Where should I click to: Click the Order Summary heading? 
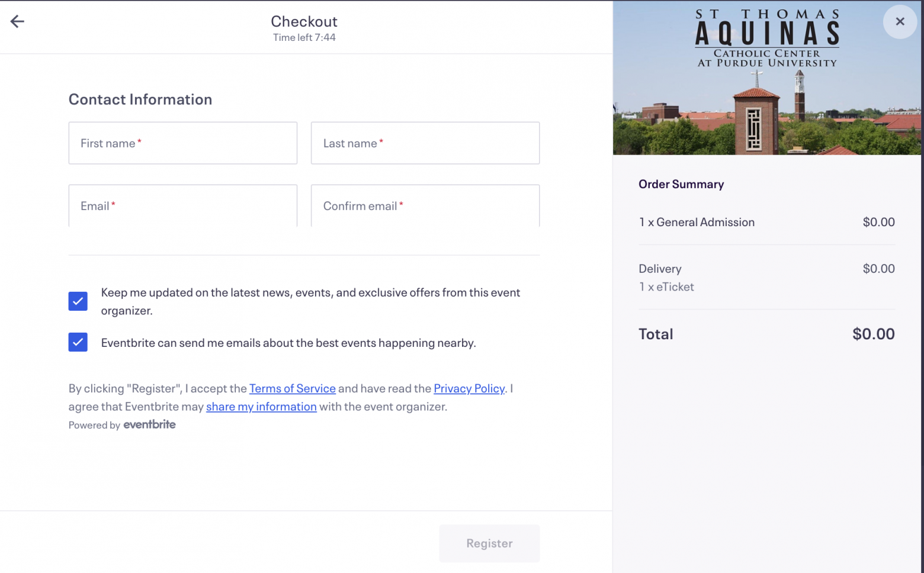681,184
